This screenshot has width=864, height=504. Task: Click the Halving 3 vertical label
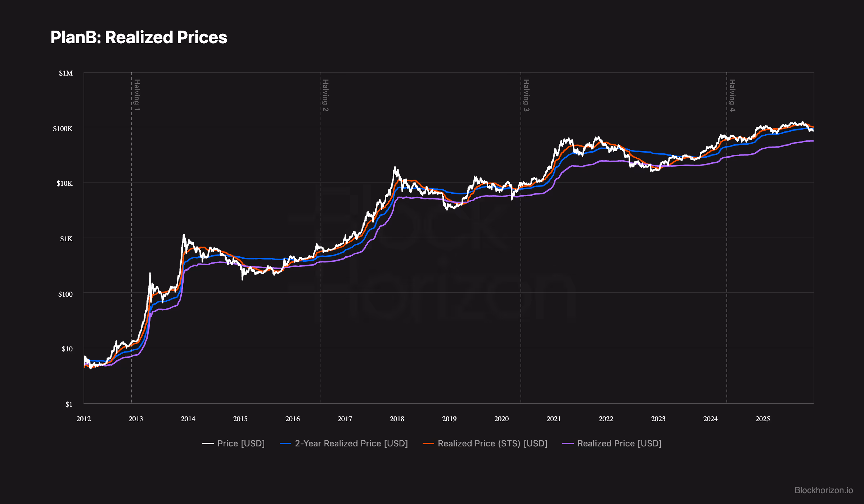click(x=526, y=95)
